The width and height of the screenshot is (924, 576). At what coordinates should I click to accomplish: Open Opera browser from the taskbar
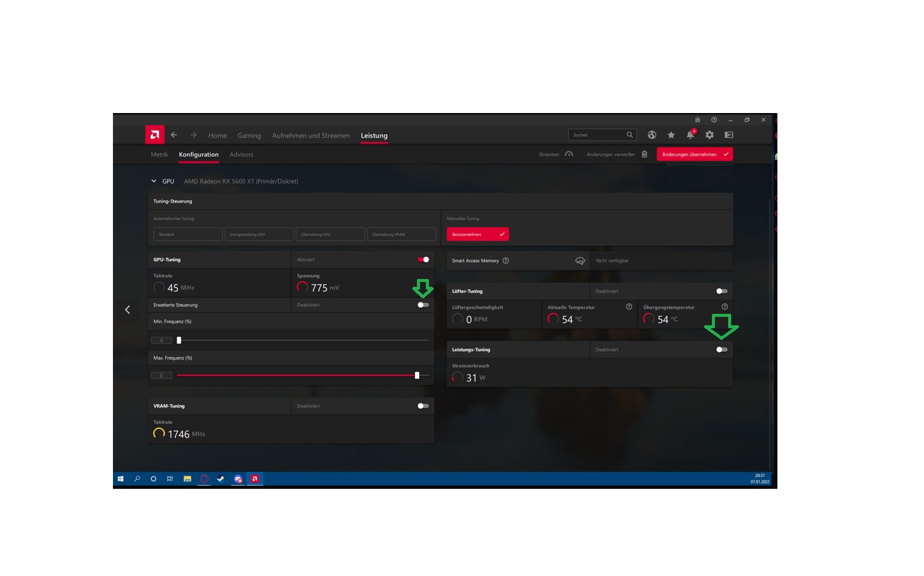(204, 479)
